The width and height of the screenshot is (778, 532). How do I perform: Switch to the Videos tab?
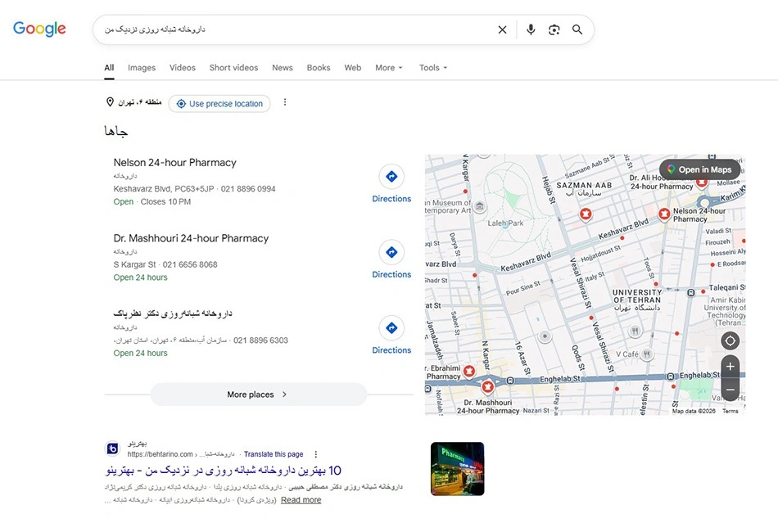pyautogui.click(x=182, y=67)
